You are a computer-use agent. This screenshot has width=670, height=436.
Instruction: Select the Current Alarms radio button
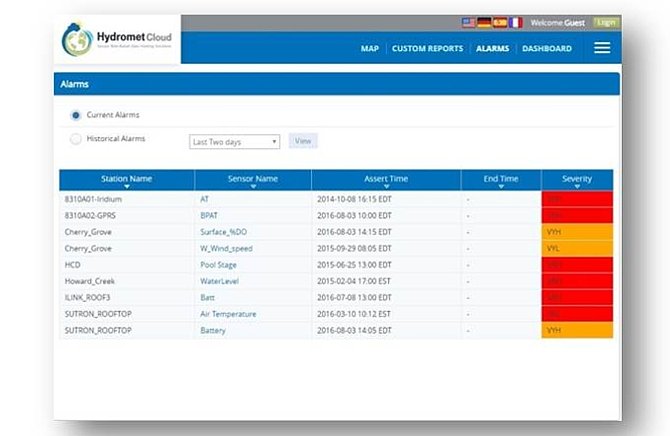[x=76, y=115]
